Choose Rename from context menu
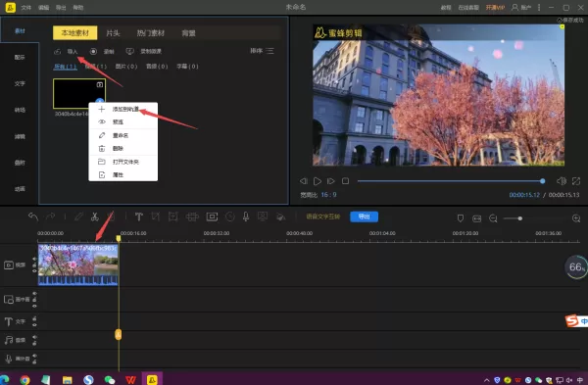588x385 pixels. point(123,135)
